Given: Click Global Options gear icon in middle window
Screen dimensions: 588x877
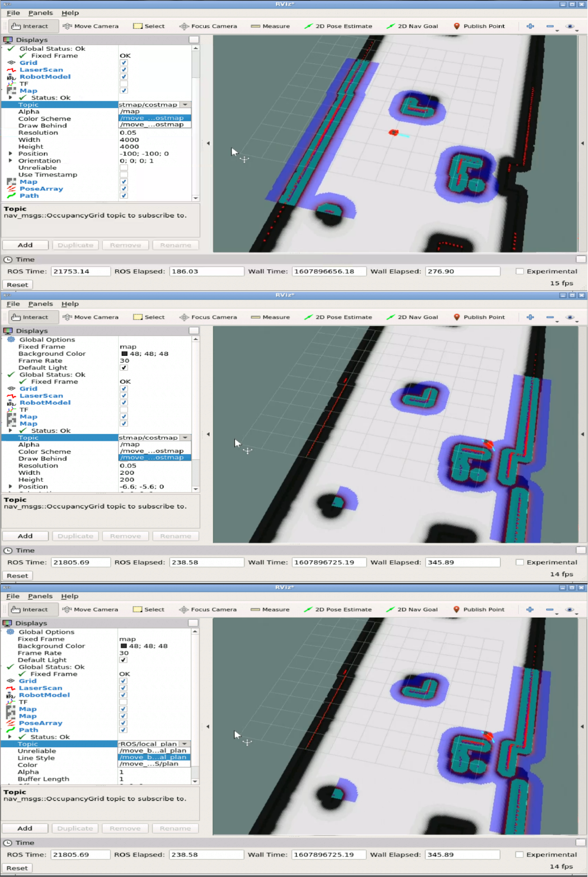Looking at the screenshot, I should [11, 340].
